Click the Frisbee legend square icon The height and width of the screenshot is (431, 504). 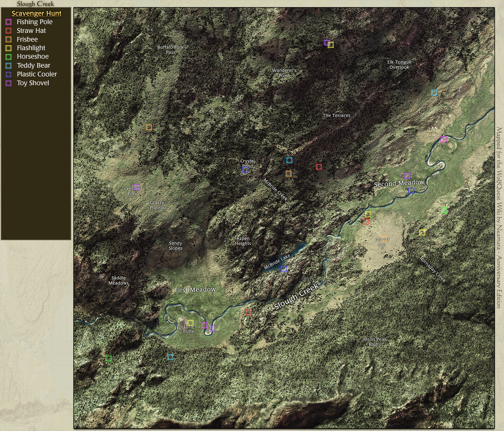tap(8, 39)
